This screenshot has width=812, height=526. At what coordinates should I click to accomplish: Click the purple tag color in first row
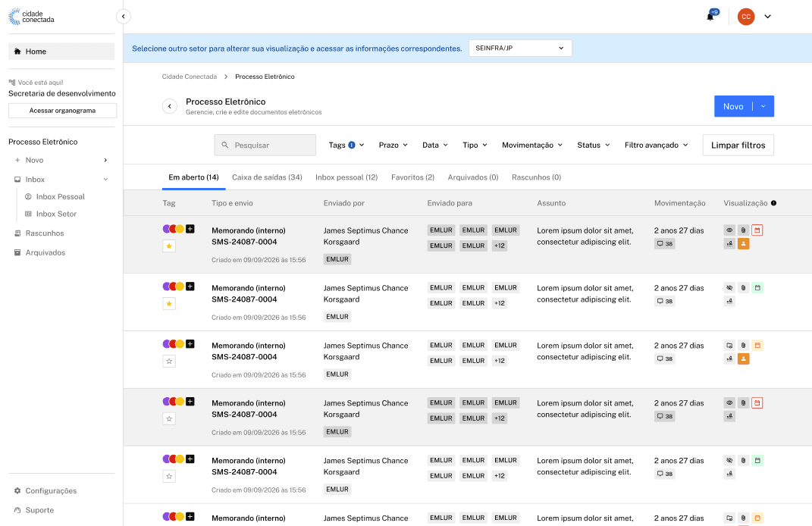[166, 229]
